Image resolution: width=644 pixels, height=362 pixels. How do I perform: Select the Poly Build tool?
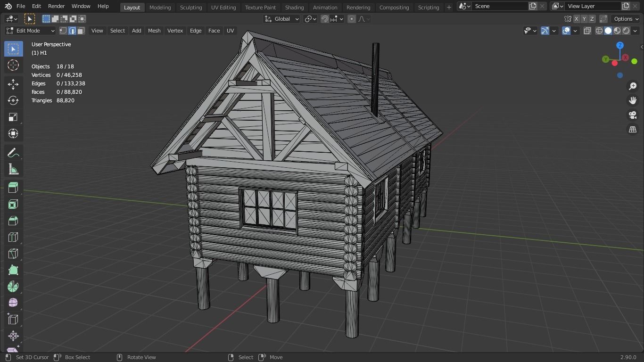[13, 270]
